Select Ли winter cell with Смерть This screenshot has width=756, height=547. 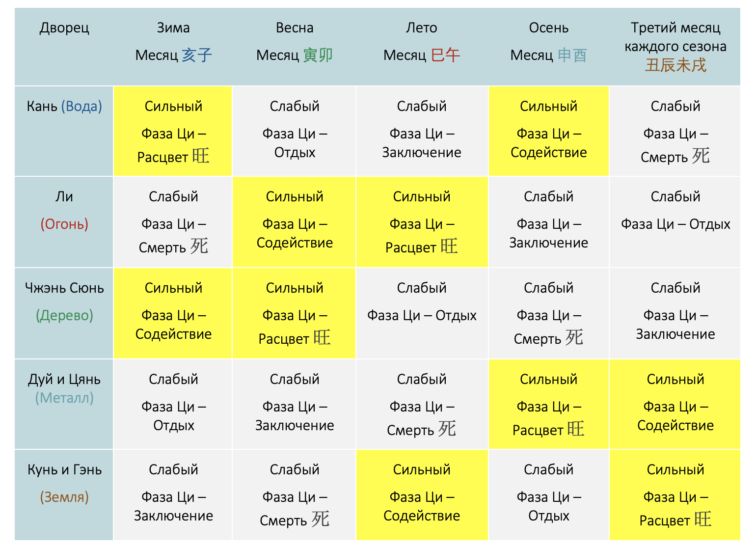pyautogui.click(x=173, y=222)
